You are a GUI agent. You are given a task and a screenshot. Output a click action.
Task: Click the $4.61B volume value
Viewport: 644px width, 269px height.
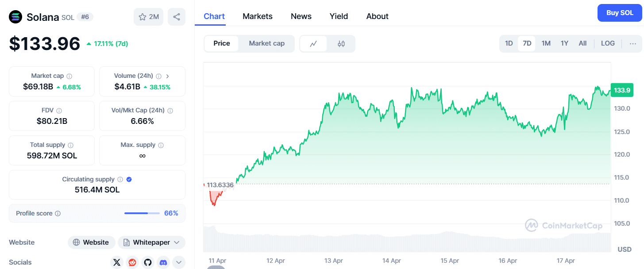pos(127,87)
